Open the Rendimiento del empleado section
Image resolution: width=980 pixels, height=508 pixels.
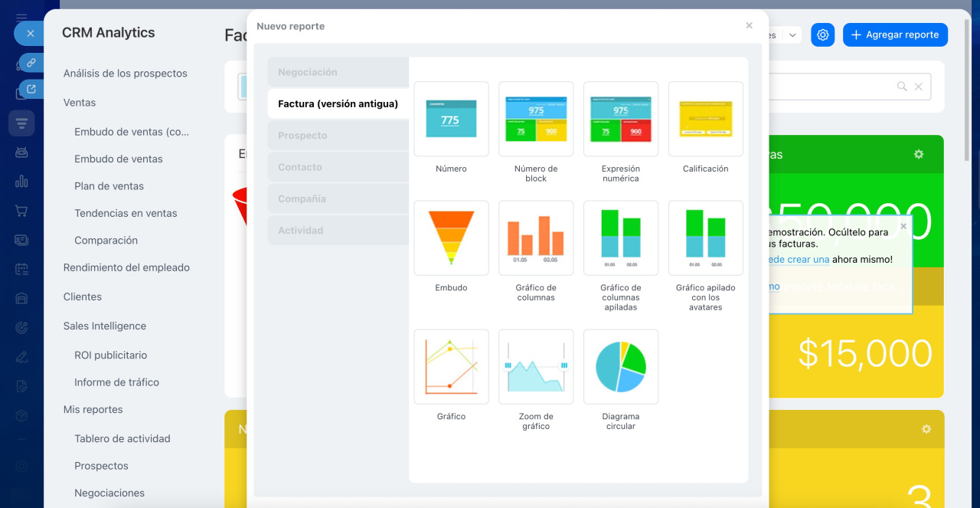[x=126, y=267]
